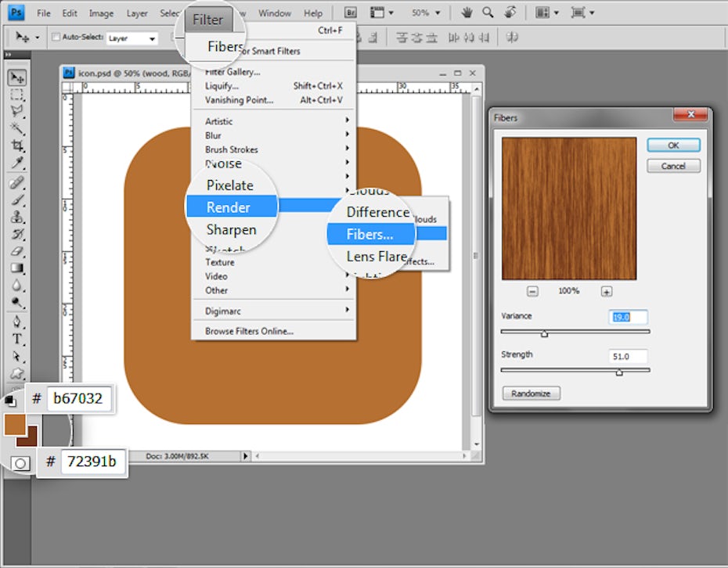
Task: Select the Move tool in the toolbox
Action: coord(16,77)
